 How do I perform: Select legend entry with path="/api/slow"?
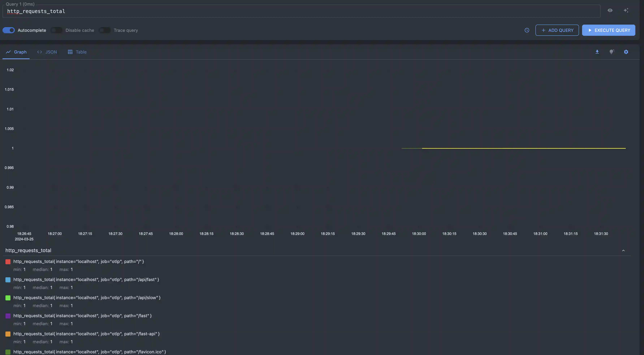tap(87, 298)
